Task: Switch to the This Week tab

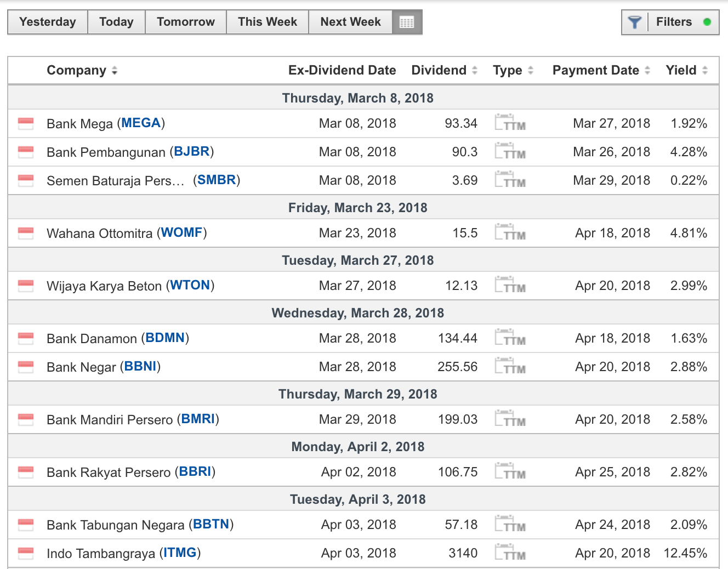Action: (268, 22)
